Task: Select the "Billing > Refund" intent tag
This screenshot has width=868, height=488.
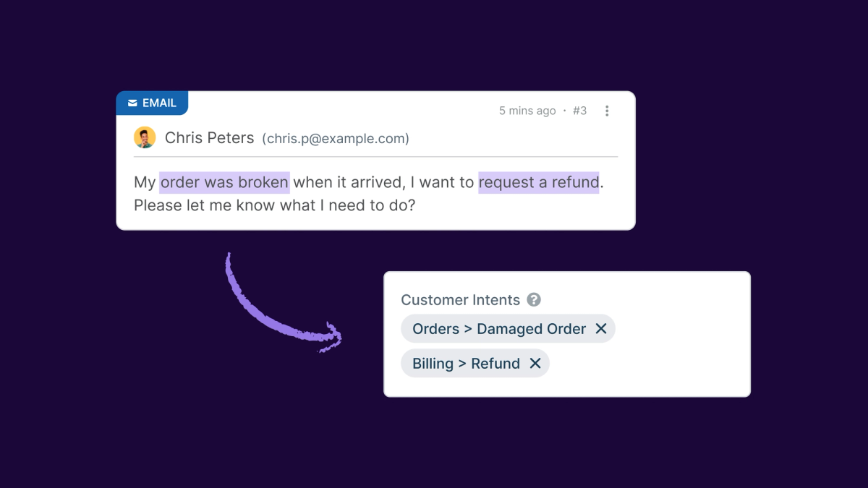Action: point(466,364)
